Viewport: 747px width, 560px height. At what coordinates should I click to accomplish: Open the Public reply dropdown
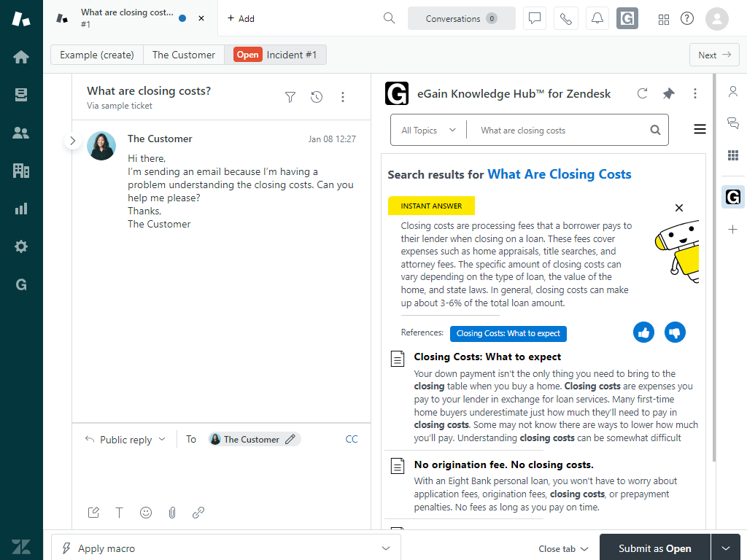click(x=125, y=439)
